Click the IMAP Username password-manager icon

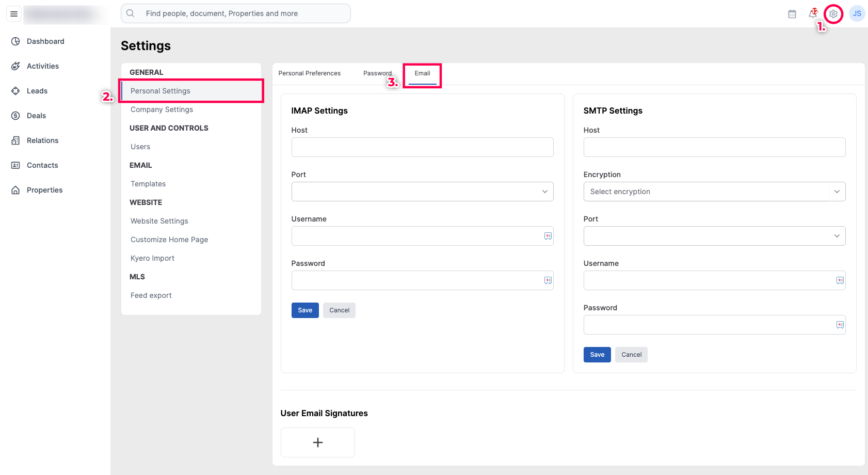point(548,236)
